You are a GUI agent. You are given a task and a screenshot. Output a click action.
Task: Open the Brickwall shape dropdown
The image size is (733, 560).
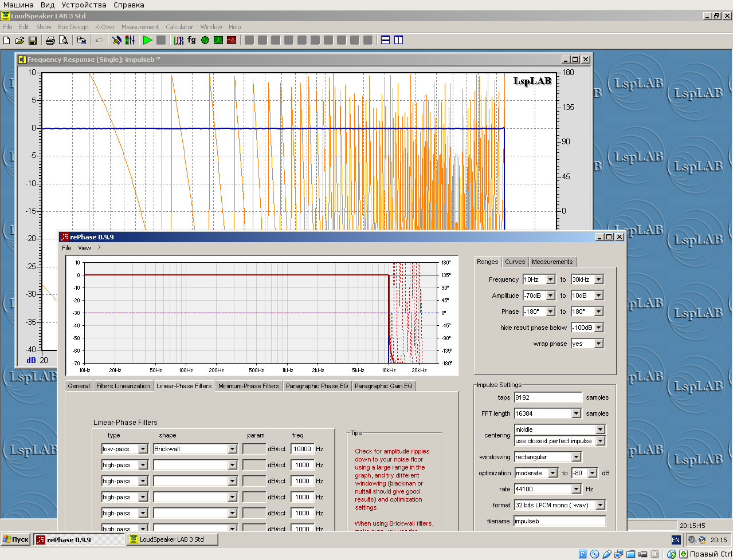tap(232, 449)
